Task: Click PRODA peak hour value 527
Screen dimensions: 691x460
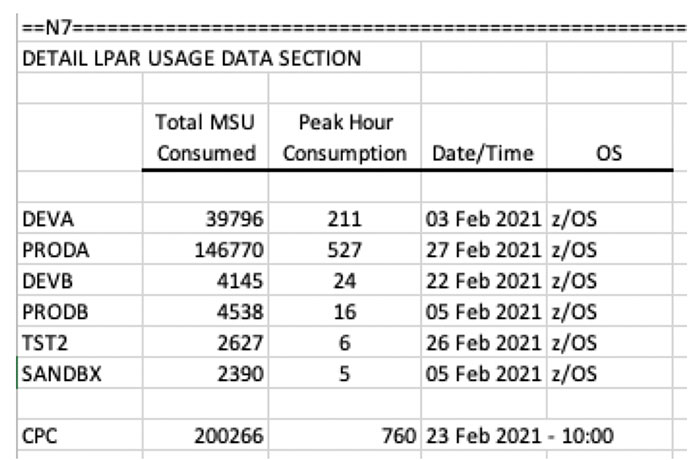Action: 345,250
